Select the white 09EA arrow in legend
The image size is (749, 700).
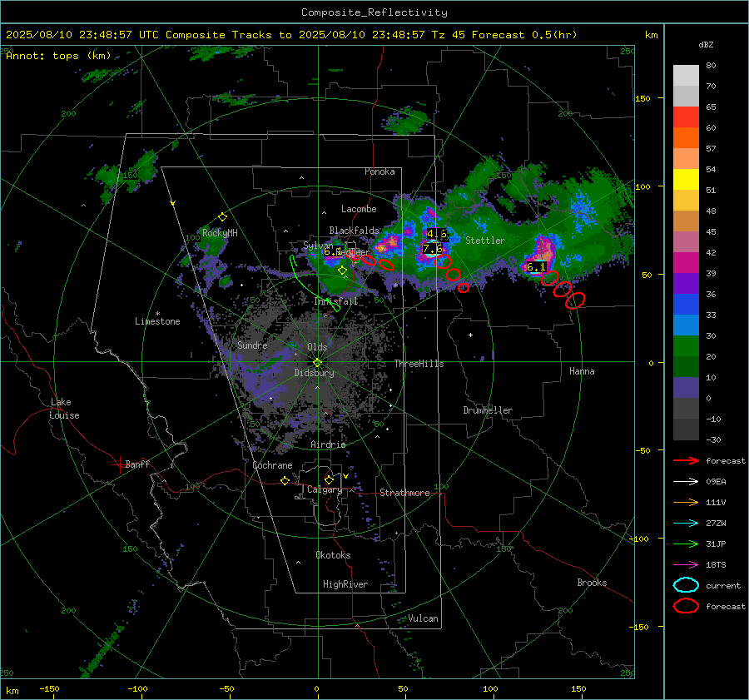click(686, 481)
